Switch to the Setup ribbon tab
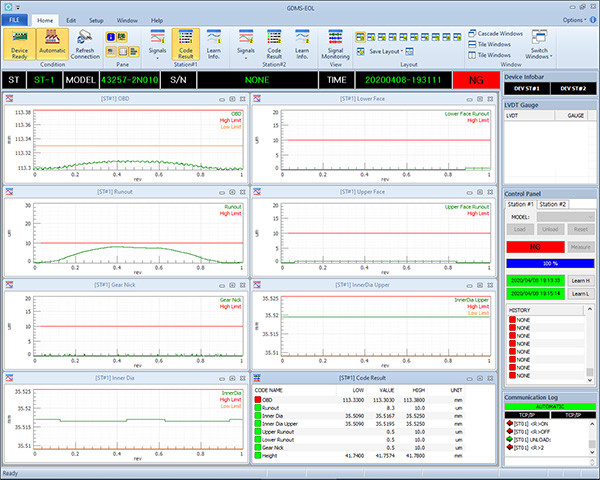The width and height of the screenshot is (600, 480). 96,20
